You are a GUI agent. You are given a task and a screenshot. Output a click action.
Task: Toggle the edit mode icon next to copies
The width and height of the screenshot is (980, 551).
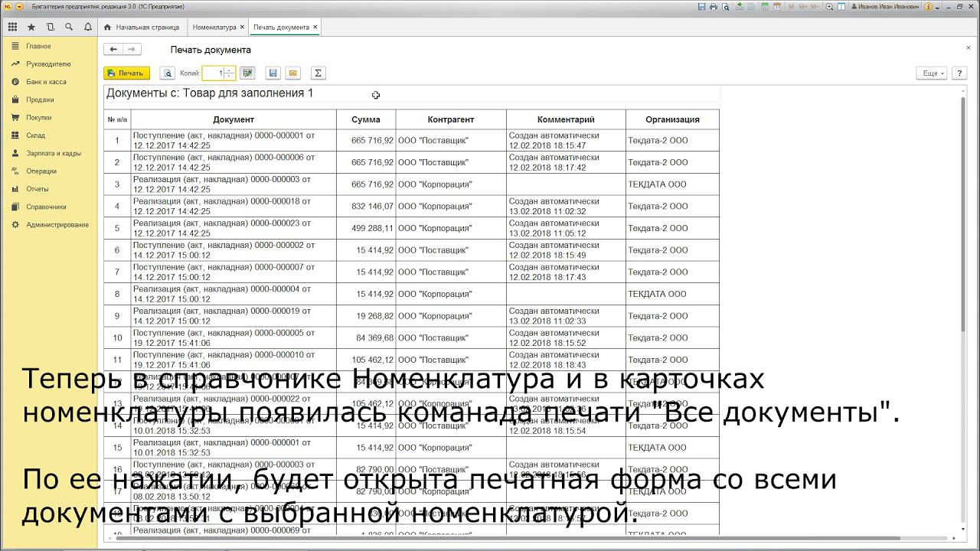pyautogui.click(x=247, y=73)
